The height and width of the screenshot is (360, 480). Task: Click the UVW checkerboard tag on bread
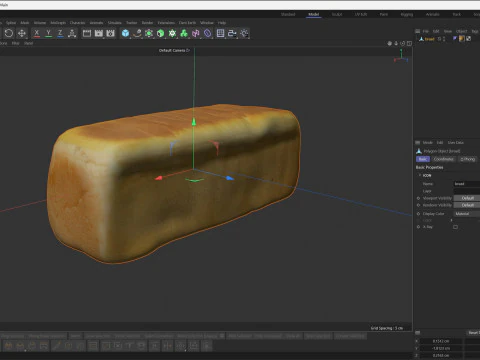pos(468,39)
